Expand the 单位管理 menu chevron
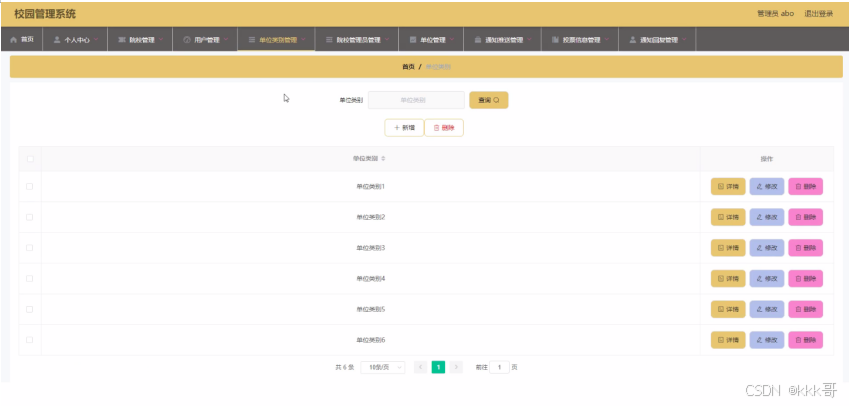The width and height of the screenshot is (849, 406). tap(452, 40)
